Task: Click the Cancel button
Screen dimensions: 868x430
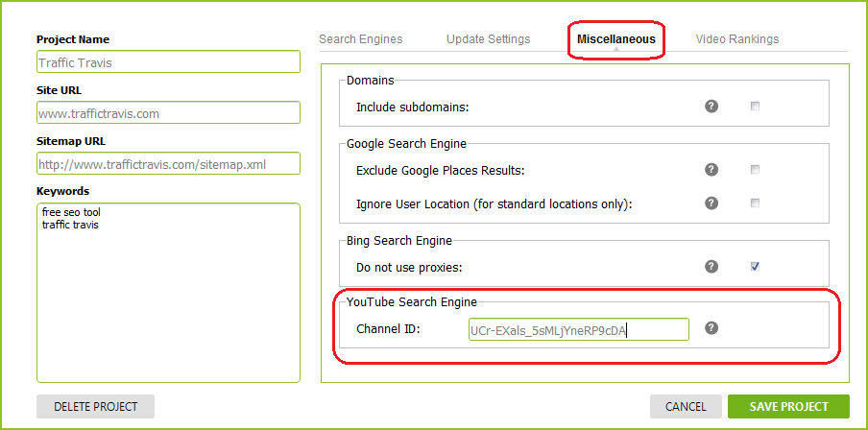Action: pyautogui.click(x=686, y=407)
